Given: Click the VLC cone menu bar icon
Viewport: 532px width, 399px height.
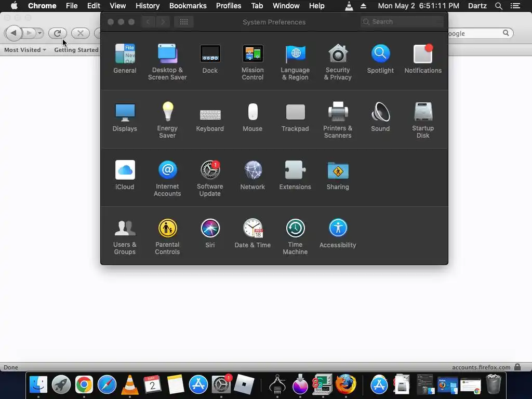Looking at the screenshot, I should pyautogui.click(x=349, y=6).
